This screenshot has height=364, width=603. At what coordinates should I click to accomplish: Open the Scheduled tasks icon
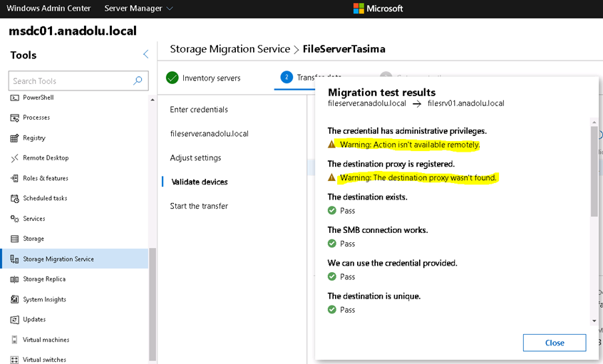15,198
